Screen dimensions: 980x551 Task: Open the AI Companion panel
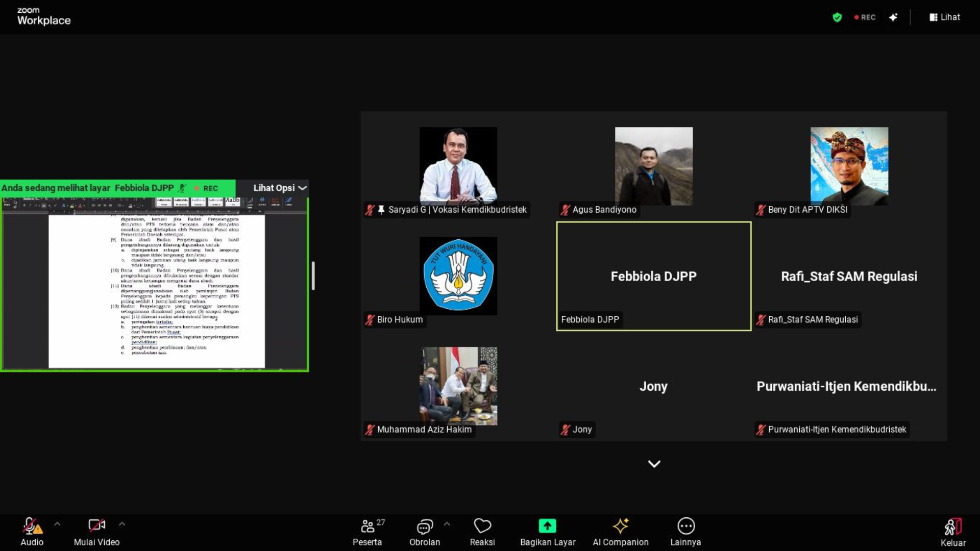tap(621, 532)
